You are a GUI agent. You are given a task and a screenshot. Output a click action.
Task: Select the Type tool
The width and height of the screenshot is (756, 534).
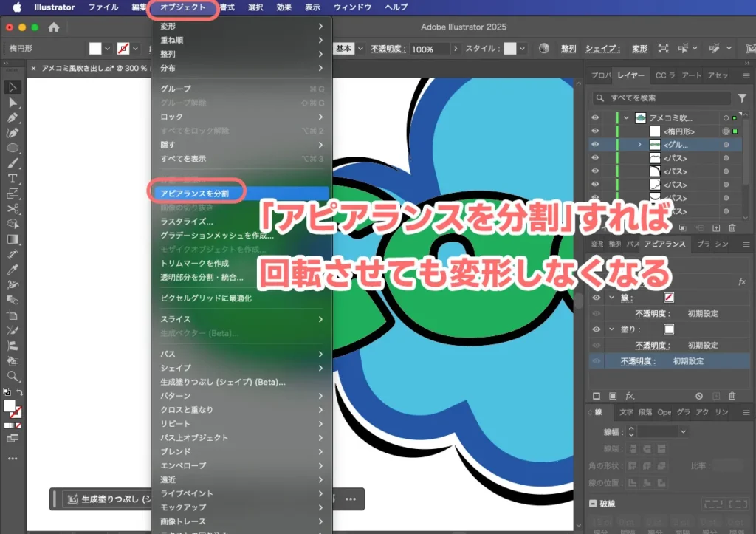(12, 178)
